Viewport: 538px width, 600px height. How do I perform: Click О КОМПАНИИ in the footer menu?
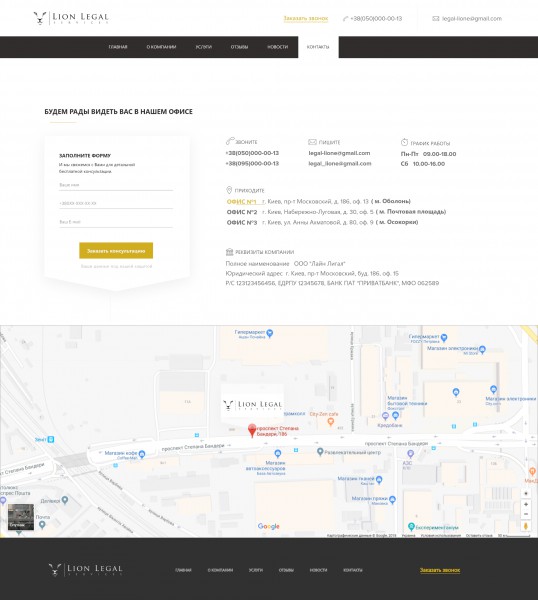[x=220, y=570]
